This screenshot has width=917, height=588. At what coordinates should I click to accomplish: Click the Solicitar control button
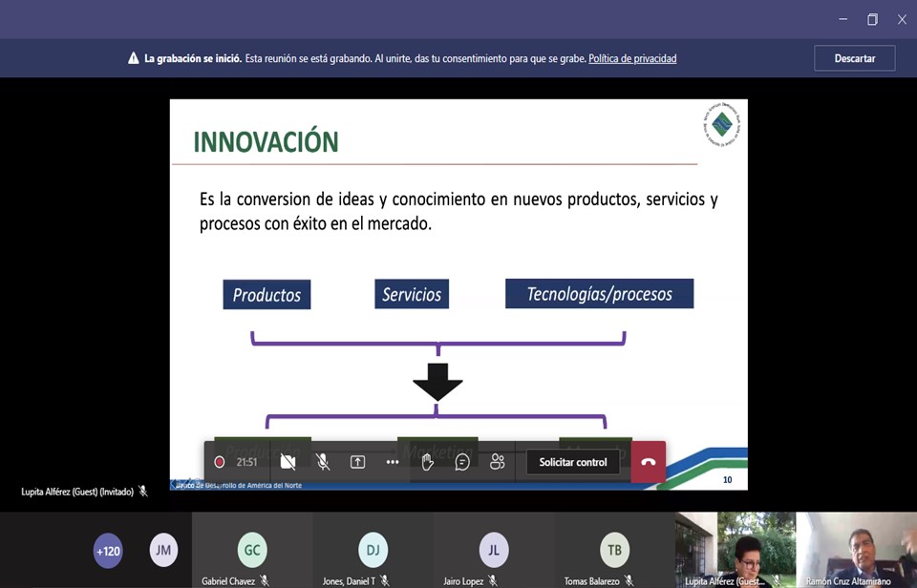(x=572, y=462)
